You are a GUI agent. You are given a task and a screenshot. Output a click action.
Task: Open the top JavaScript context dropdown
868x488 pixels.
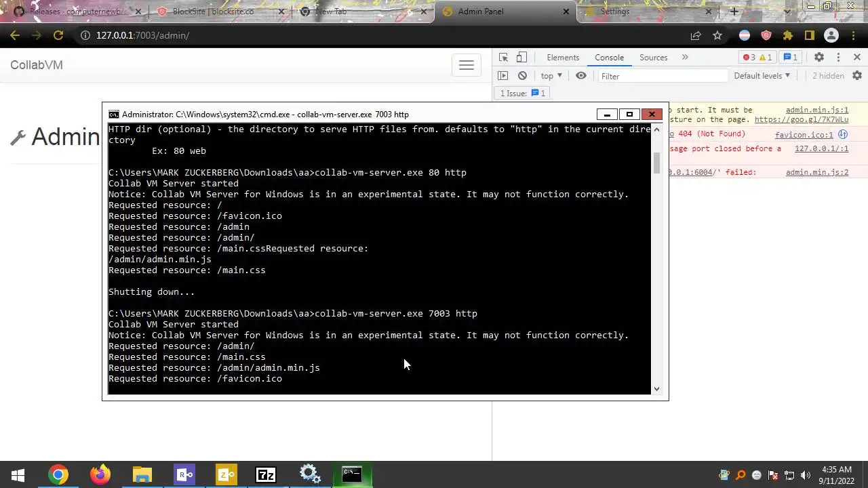tap(551, 76)
